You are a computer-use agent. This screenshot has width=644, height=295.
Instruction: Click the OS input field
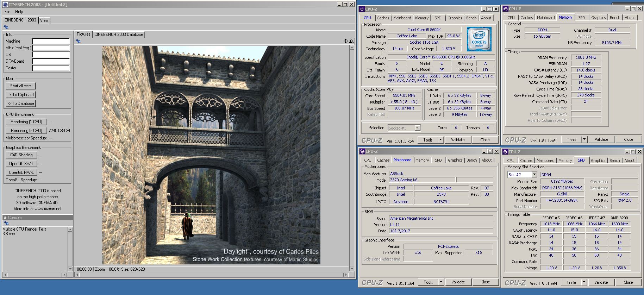click(51, 55)
